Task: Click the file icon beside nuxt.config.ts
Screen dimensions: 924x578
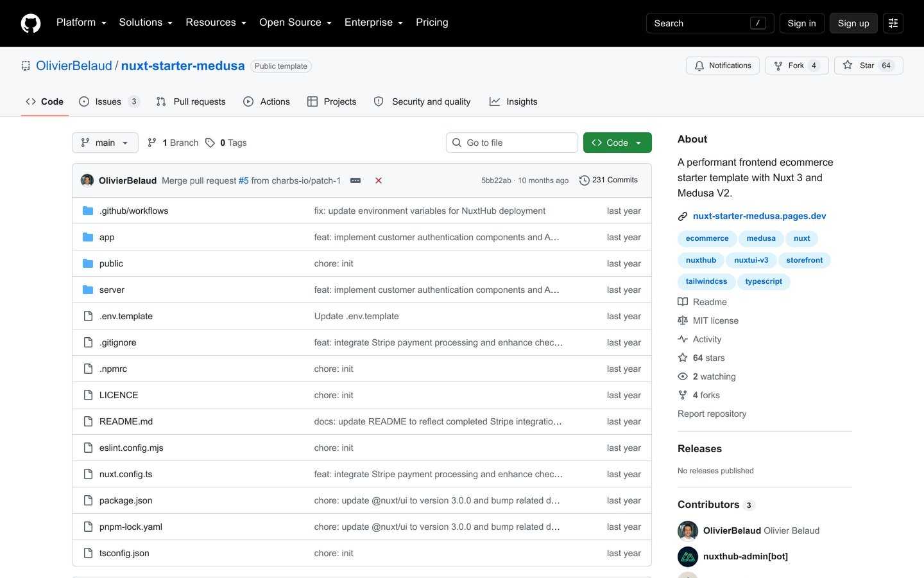Action: tap(88, 474)
